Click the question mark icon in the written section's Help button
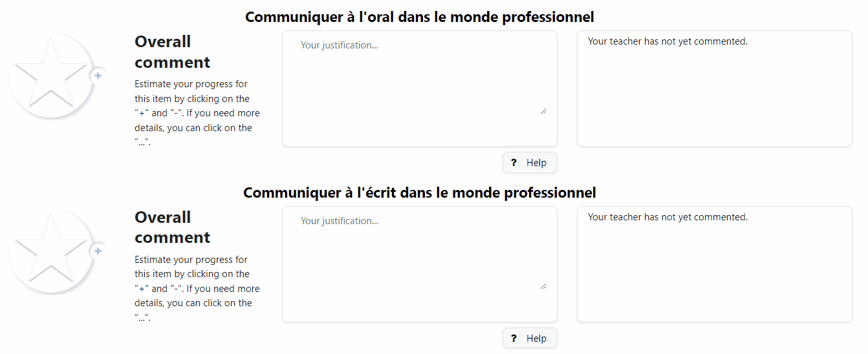The width and height of the screenshot is (868, 354). pos(514,338)
